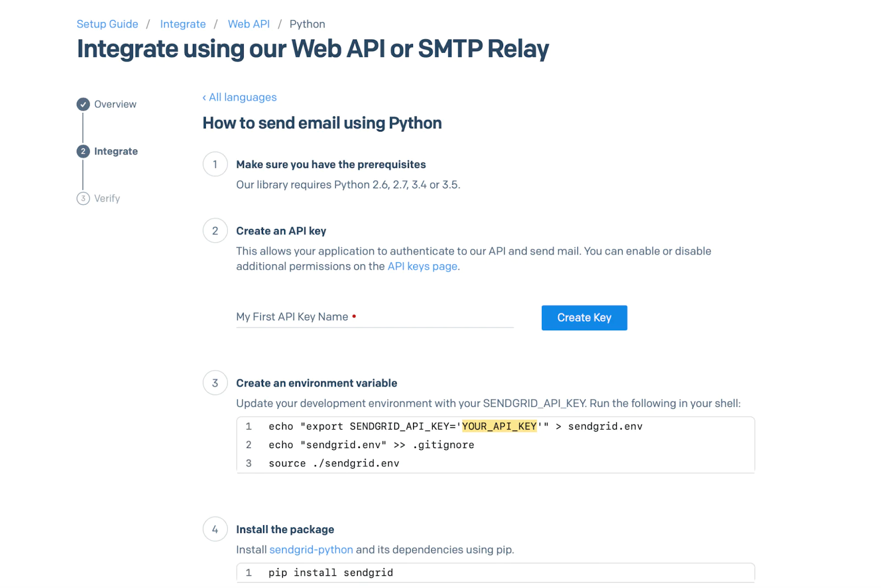Focus the My First API Key Name field
Image resolution: width=881 pixels, height=588 pixels.
click(375, 317)
